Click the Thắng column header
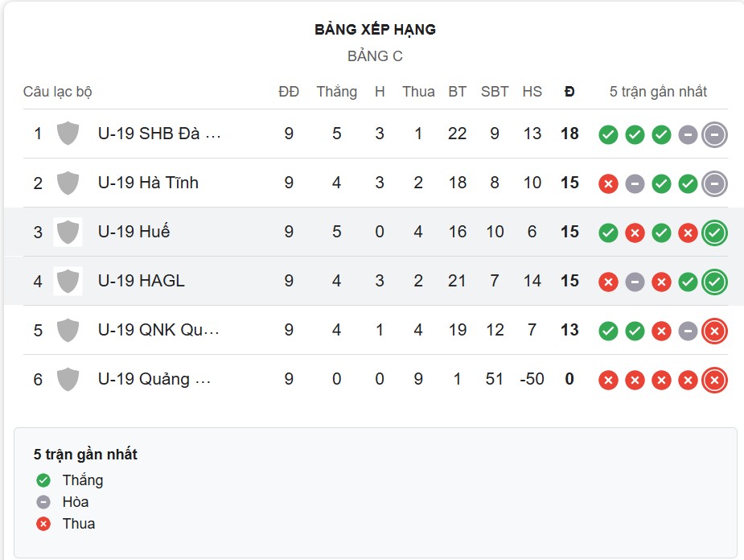This screenshot has width=744, height=560. click(x=338, y=92)
